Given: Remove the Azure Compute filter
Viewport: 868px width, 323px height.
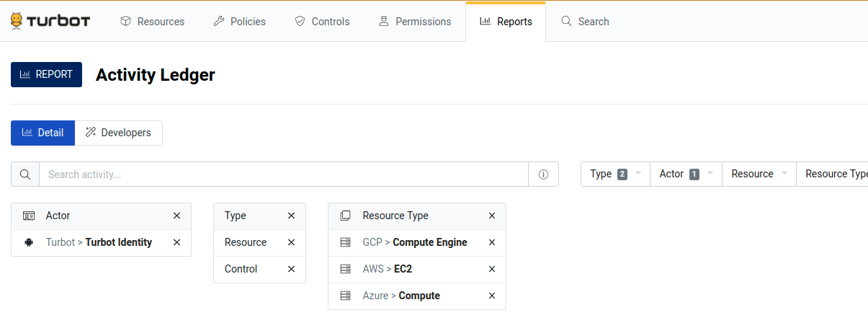Looking at the screenshot, I should click(x=492, y=296).
